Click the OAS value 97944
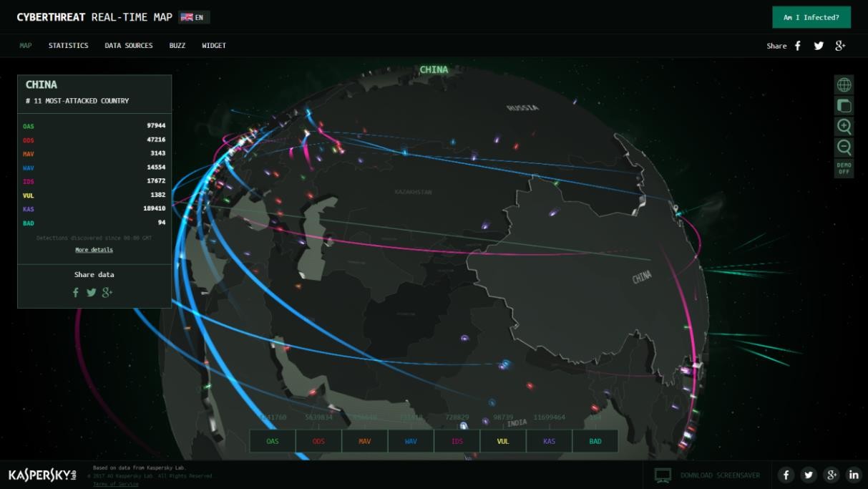Screen dimensions: 868x489 [x=156, y=126]
